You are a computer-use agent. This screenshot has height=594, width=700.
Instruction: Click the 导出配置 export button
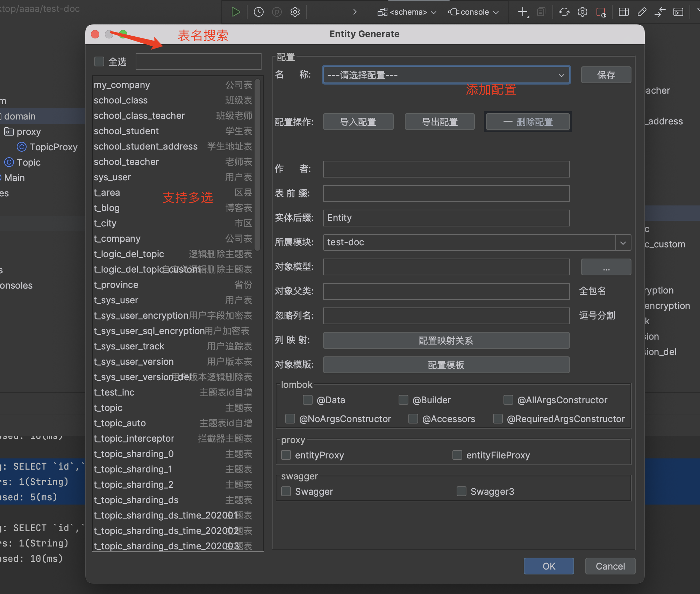(x=440, y=122)
